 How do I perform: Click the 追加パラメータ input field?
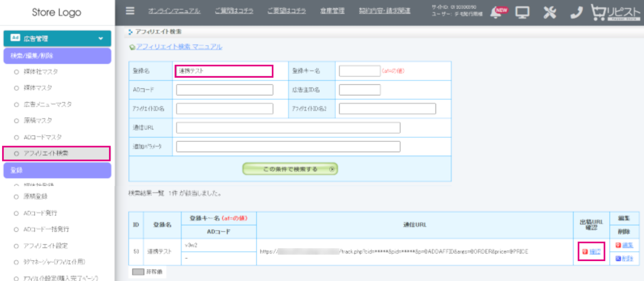tap(288, 146)
